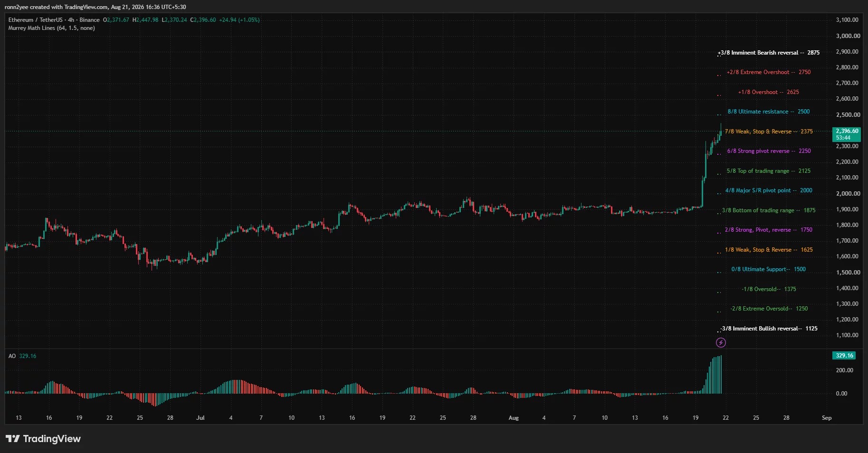Select the change value +24.94 (+1.05%)
868x453 pixels.
239,20
